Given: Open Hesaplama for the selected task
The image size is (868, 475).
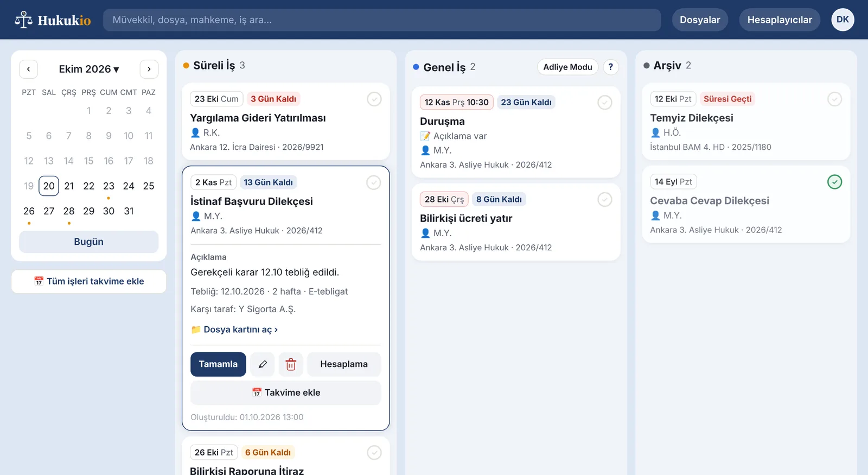Looking at the screenshot, I should click(x=344, y=364).
